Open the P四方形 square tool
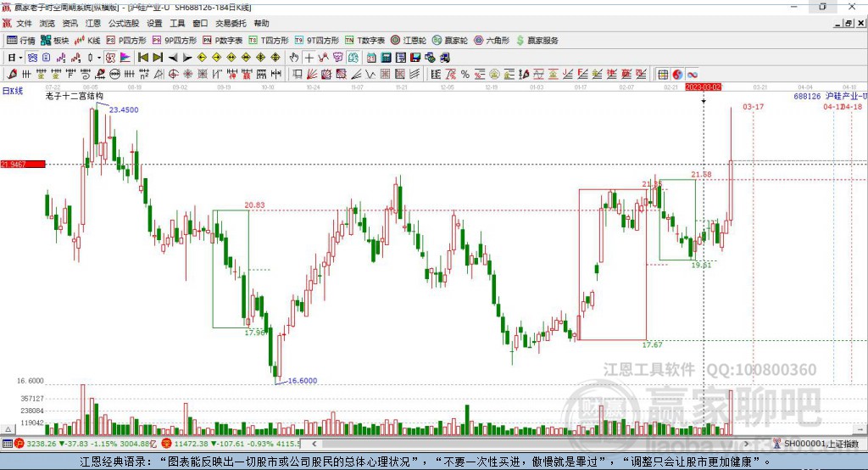 point(126,41)
